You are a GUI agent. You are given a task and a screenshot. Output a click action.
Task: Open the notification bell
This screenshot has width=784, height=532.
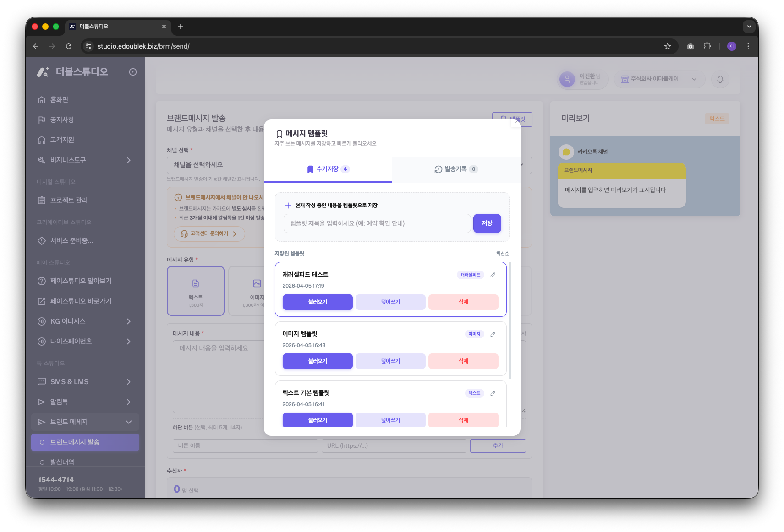coord(720,79)
